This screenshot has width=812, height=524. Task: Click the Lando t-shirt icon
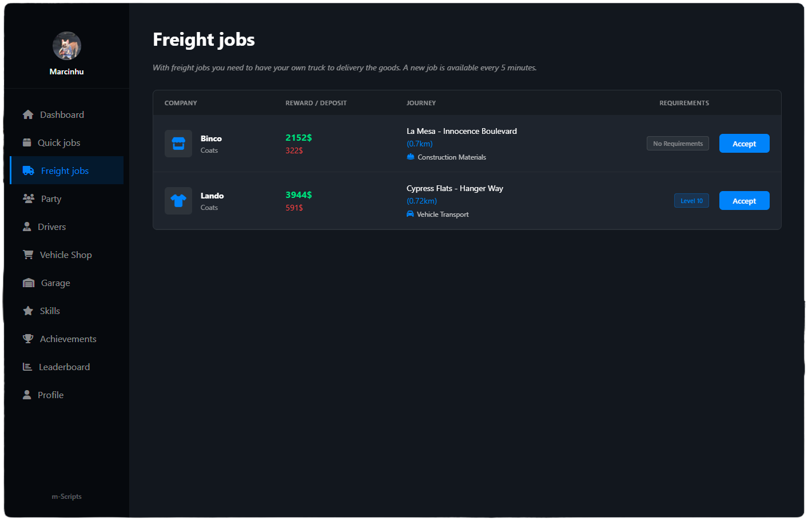pos(178,201)
